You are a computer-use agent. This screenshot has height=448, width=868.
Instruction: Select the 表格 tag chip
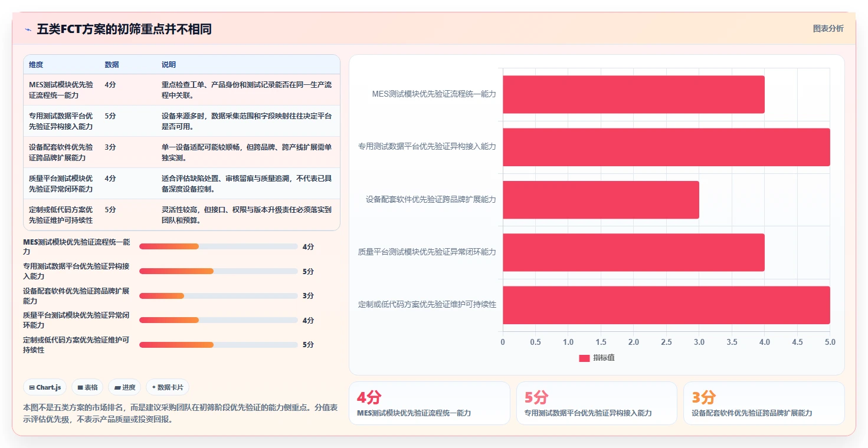pos(87,387)
